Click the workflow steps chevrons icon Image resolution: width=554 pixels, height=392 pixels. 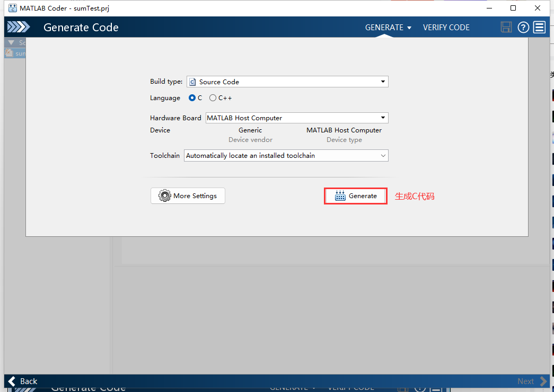(x=19, y=27)
